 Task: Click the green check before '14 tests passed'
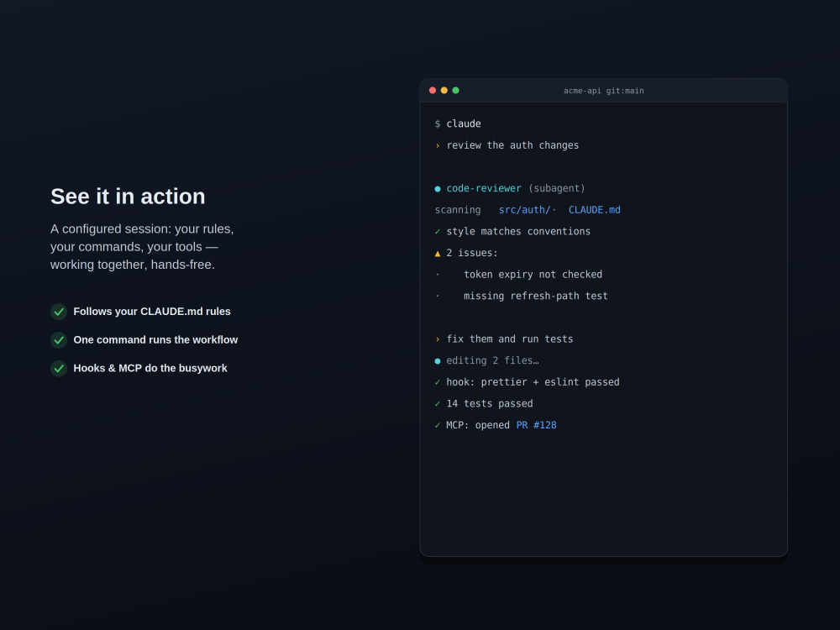point(438,404)
